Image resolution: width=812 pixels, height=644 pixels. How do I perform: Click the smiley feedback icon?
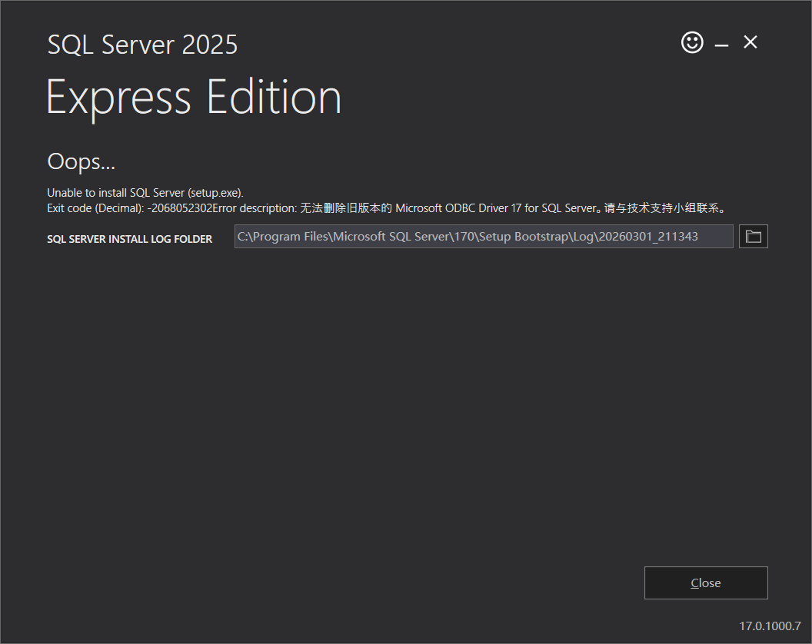point(692,42)
